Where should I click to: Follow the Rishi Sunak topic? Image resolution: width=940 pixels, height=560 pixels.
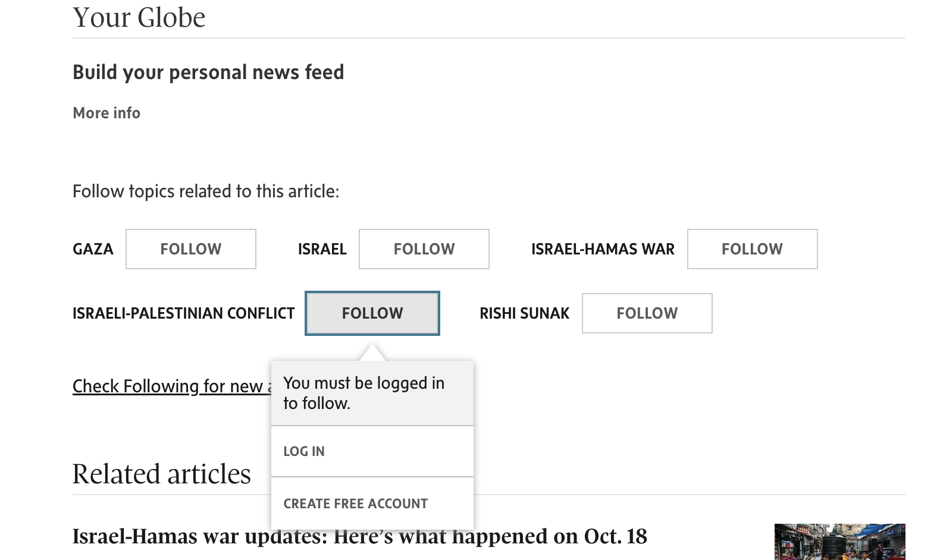[x=647, y=313]
